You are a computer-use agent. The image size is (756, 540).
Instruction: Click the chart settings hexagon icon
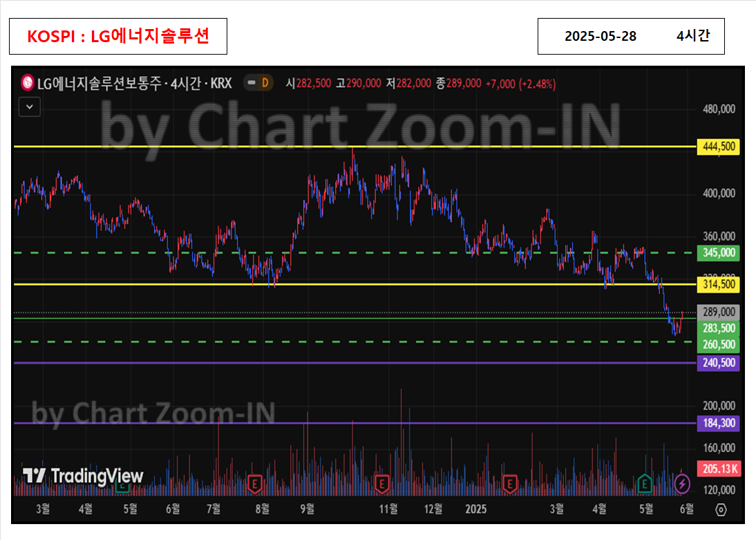(721, 510)
